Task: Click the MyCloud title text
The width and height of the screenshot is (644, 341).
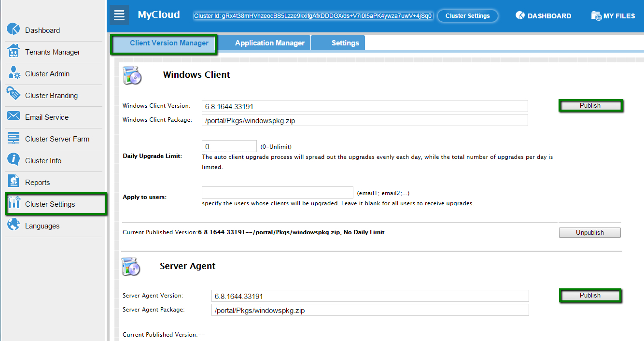Action: pos(159,14)
